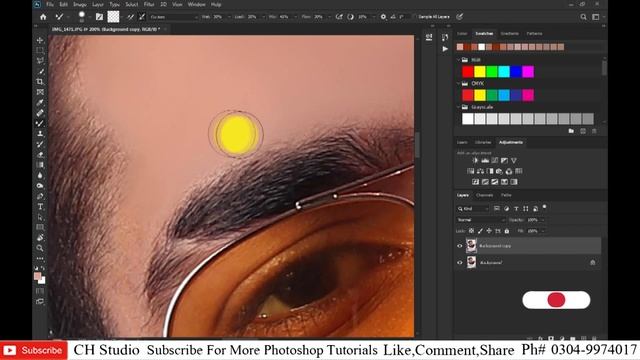Select the Clone Stamp tool
This screenshot has width=640, height=360.
40,134
